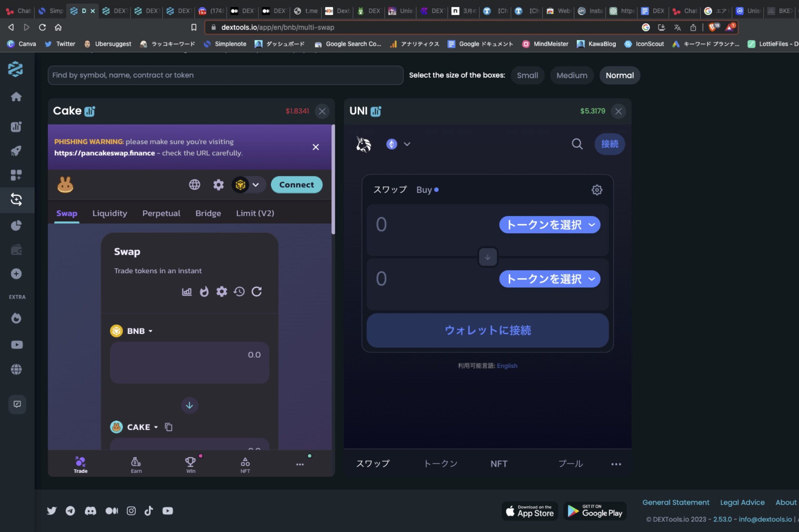This screenshot has width=799, height=532.
Task: Click the Connect button on PancakeSwap
Action: coord(296,184)
